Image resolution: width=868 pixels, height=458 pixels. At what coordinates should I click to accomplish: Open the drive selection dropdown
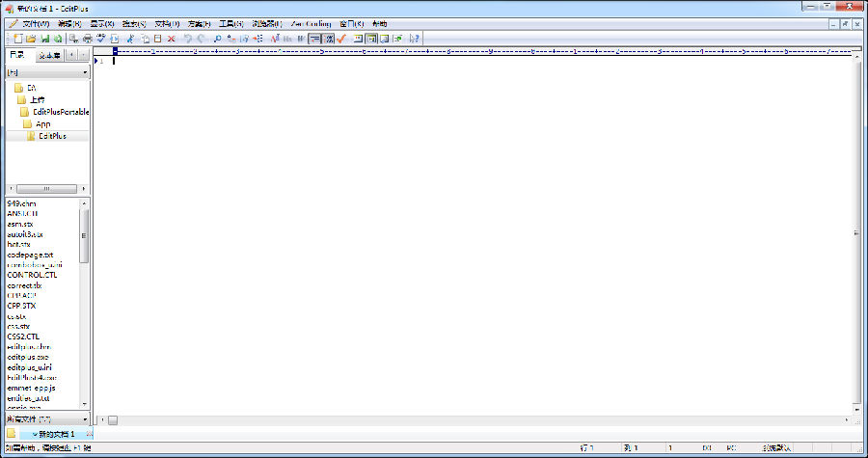pos(85,72)
